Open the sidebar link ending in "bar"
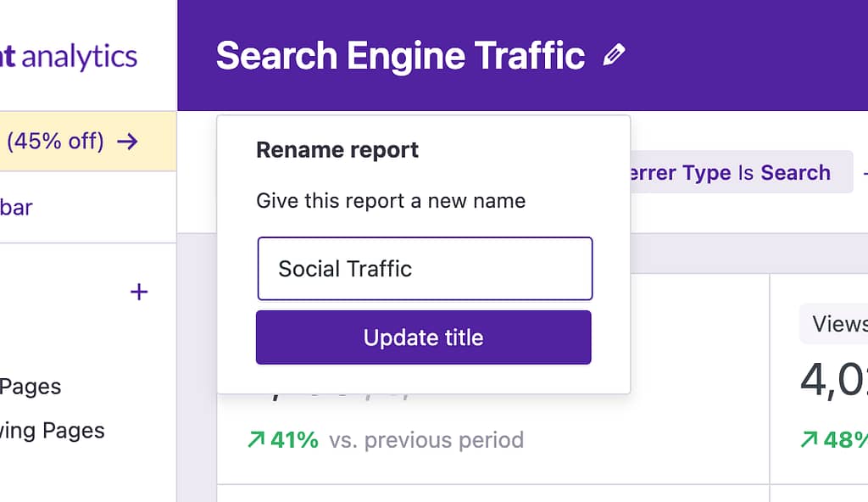The height and width of the screenshot is (502, 868). click(x=17, y=207)
